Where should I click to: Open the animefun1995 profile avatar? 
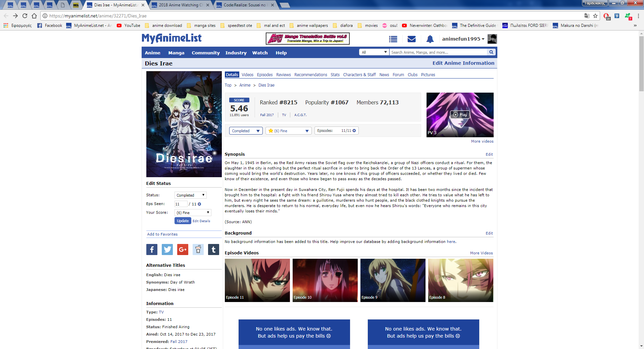492,39
